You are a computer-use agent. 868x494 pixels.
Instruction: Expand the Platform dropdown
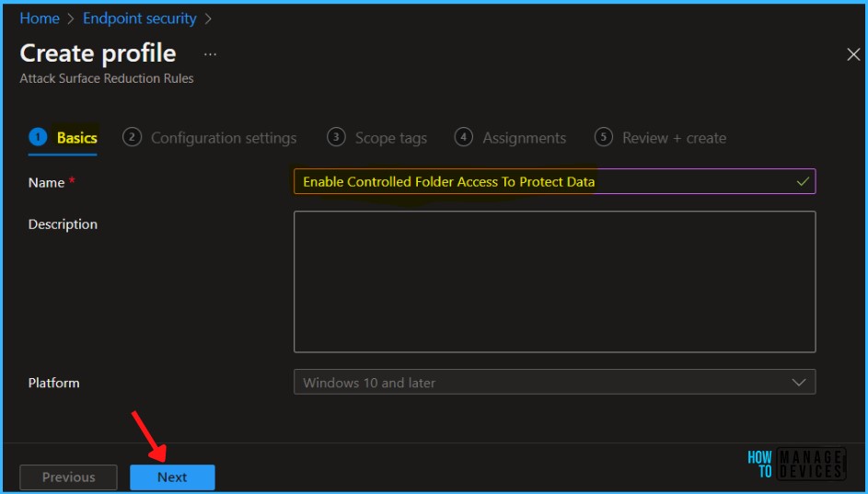pos(554,383)
